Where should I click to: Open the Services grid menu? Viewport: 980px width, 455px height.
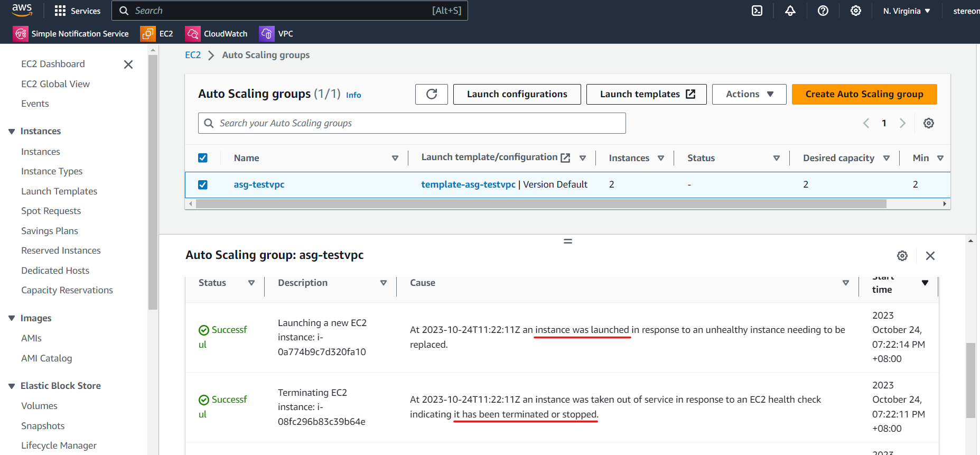(x=78, y=11)
